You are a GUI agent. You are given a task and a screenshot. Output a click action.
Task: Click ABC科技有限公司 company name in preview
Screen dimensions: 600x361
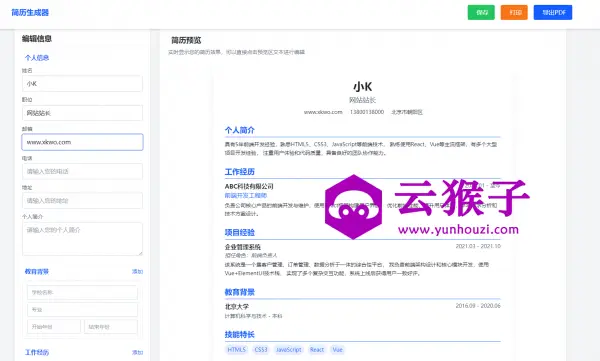(x=249, y=186)
